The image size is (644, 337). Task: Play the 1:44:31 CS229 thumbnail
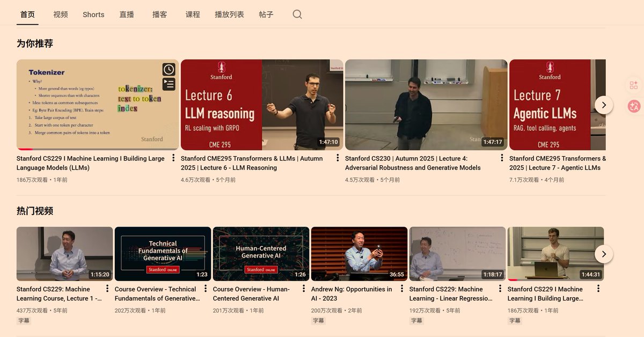pyautogui.click(x=556, y=254)
